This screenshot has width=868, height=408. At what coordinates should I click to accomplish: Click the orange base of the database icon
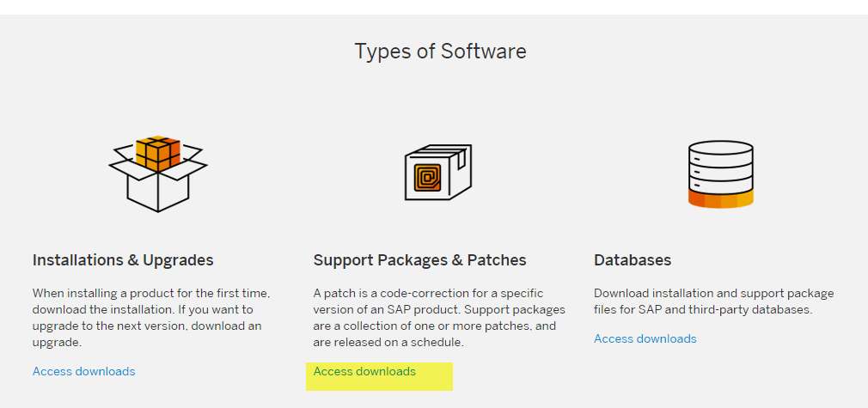721,198
